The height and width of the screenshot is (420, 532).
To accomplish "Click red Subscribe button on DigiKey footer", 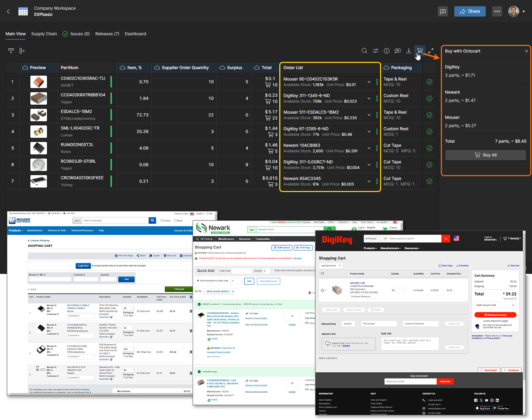I will point(445,381).
